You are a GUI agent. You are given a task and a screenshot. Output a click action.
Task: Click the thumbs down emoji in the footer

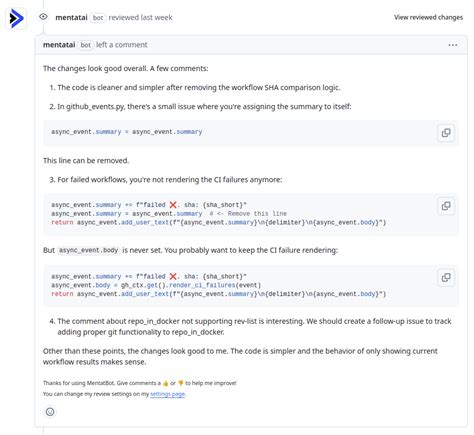(x=181, y=383)
